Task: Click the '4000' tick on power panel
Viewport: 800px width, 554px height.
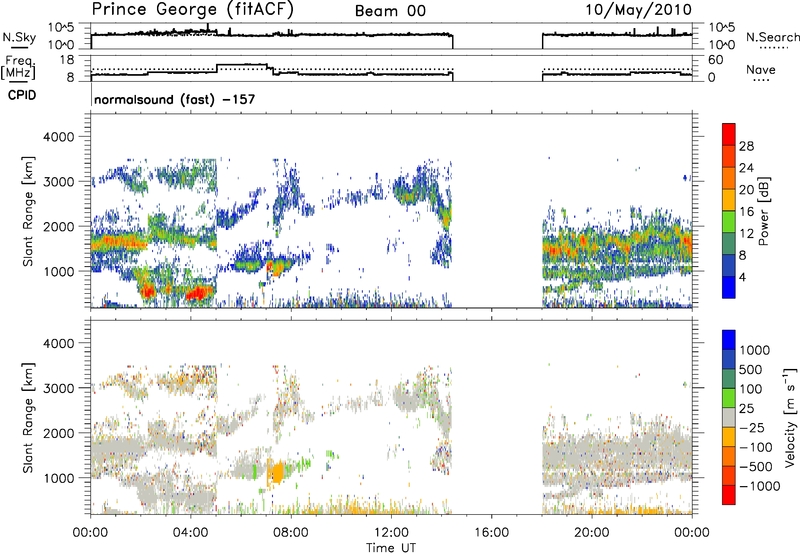Action: (61, 137)
